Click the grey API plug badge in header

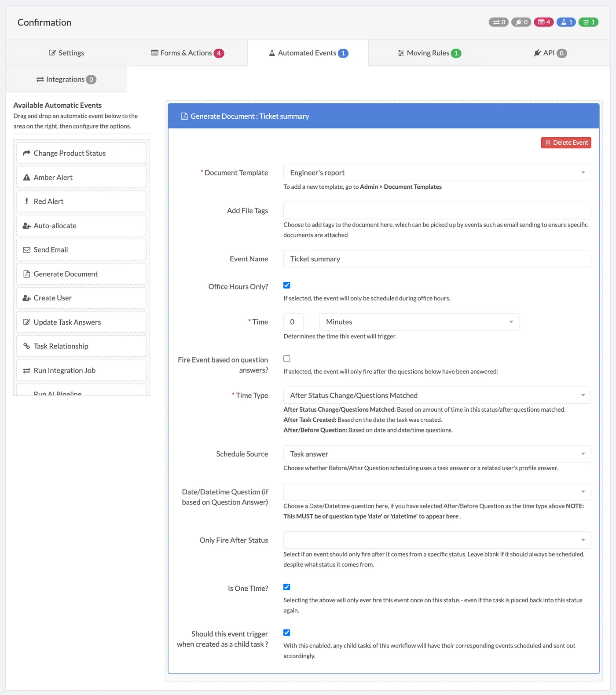[x=521, y=22]
